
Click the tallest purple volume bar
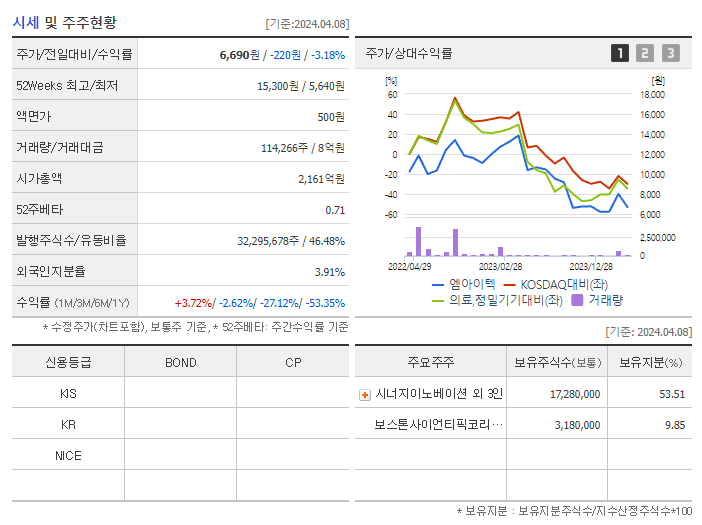[x=418, y=242]
